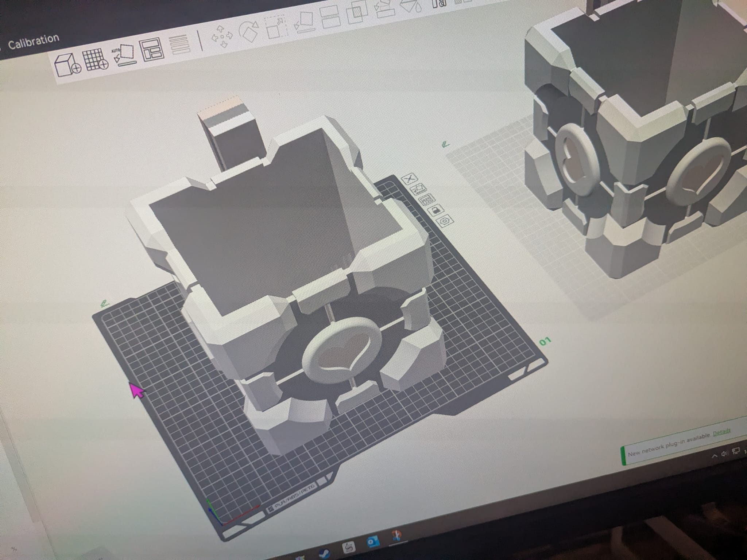Select the Support painting tool
Image resolution: width=747 pixels, height=560 pixels.
coord(386,8)
